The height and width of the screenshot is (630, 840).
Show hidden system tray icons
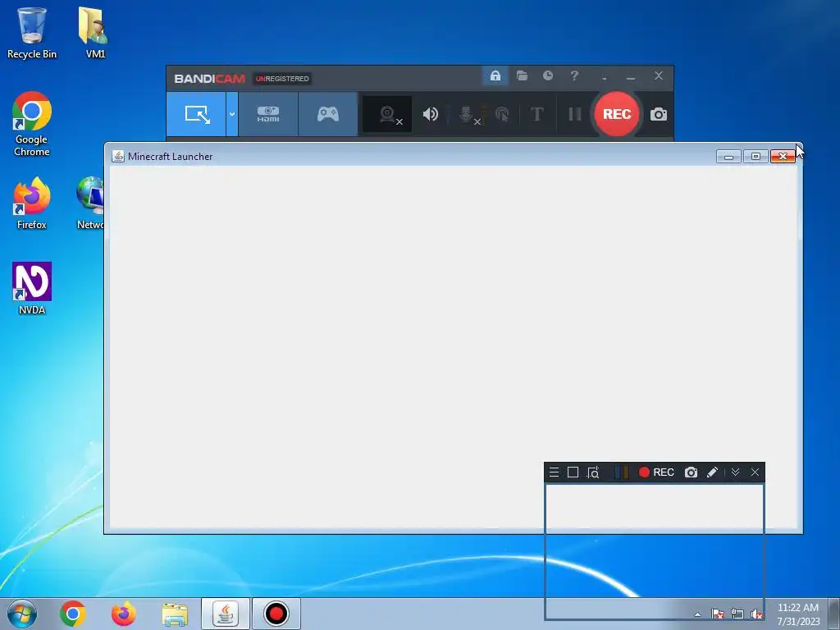coord(697,614)
